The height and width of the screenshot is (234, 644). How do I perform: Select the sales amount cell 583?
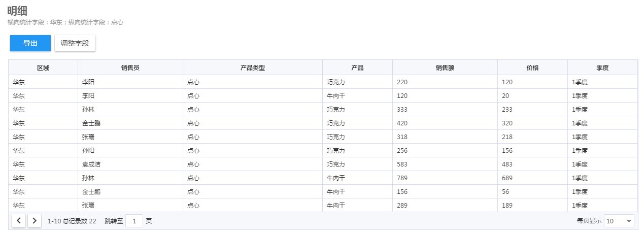[x=445, y=164]
